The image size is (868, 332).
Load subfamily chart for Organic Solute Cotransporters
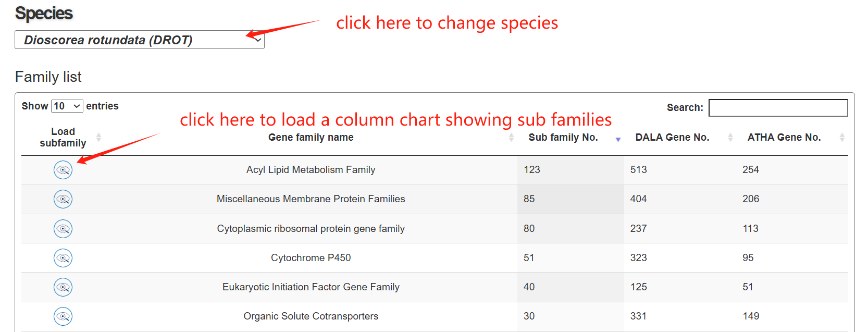pyautogui.click(x=63, y=316)
